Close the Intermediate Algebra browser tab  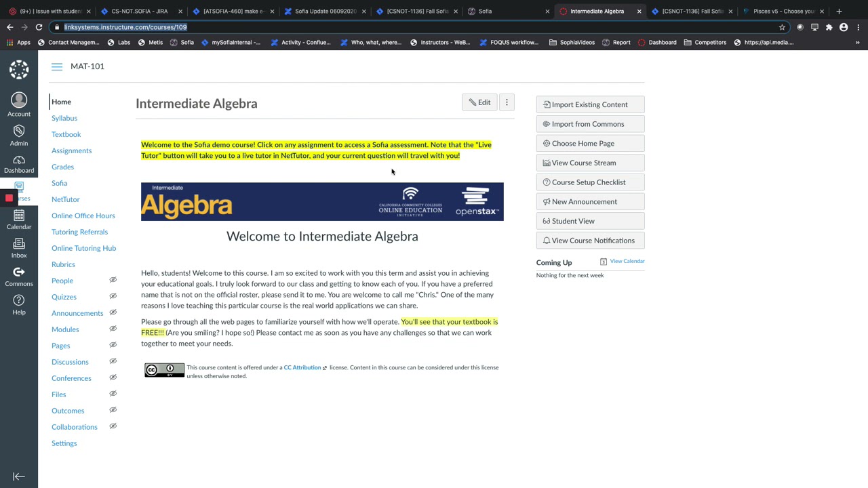pos(639,11)
